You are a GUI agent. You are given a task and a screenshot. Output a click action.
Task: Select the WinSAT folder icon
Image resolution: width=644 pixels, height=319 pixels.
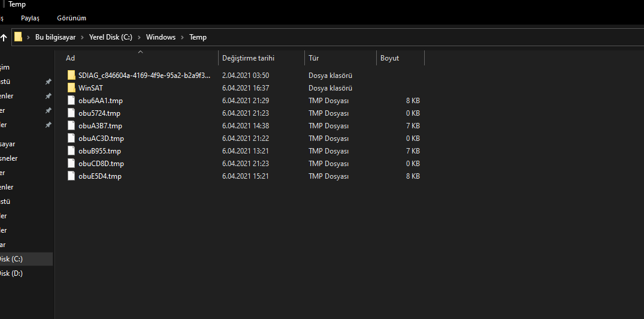point(72,88)
